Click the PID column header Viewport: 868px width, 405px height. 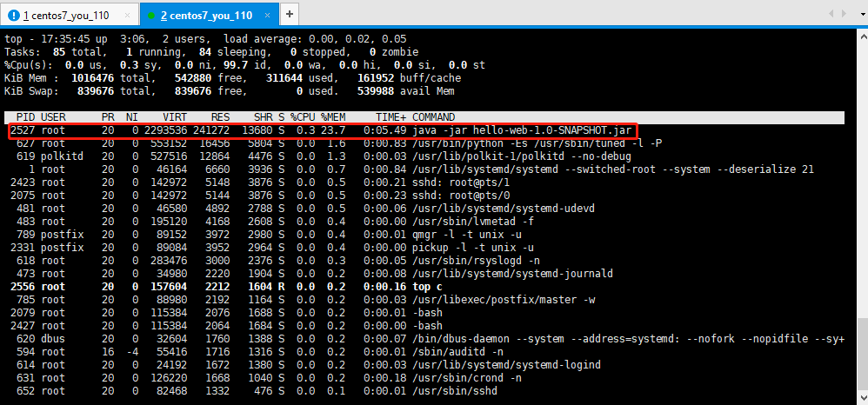click(x=27, y=117)
